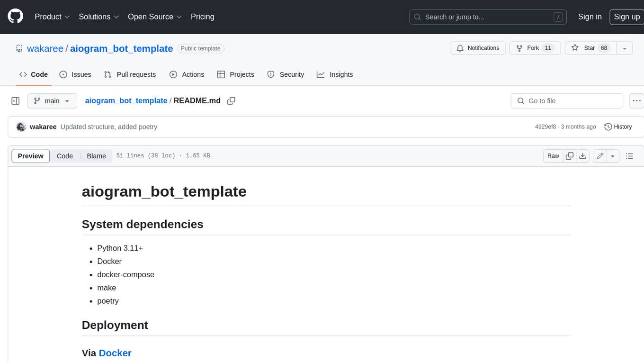This screenshot has height=362, width=644.
Task: Select the 'make' list item
Action: click(107, 288)
